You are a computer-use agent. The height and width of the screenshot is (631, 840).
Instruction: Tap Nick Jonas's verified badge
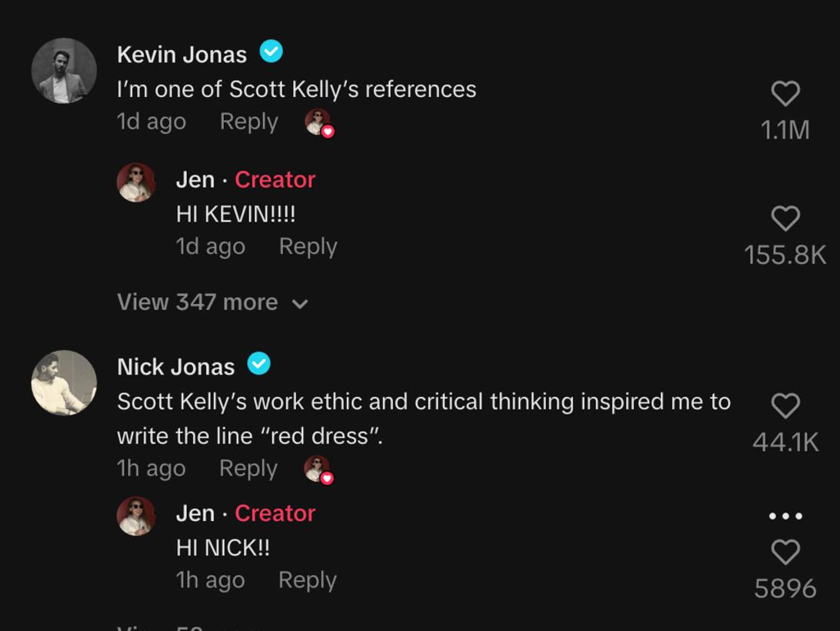coord(258,363)
